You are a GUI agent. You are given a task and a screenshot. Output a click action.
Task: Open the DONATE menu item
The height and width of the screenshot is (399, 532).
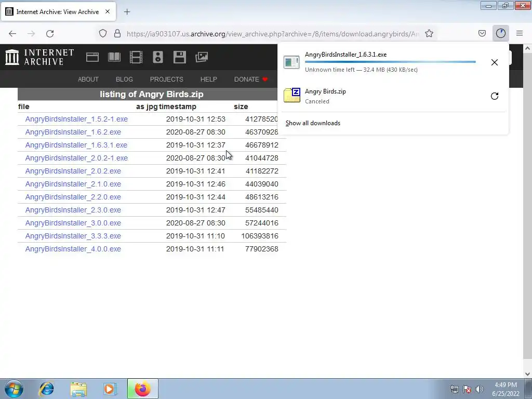coord(251,79)
